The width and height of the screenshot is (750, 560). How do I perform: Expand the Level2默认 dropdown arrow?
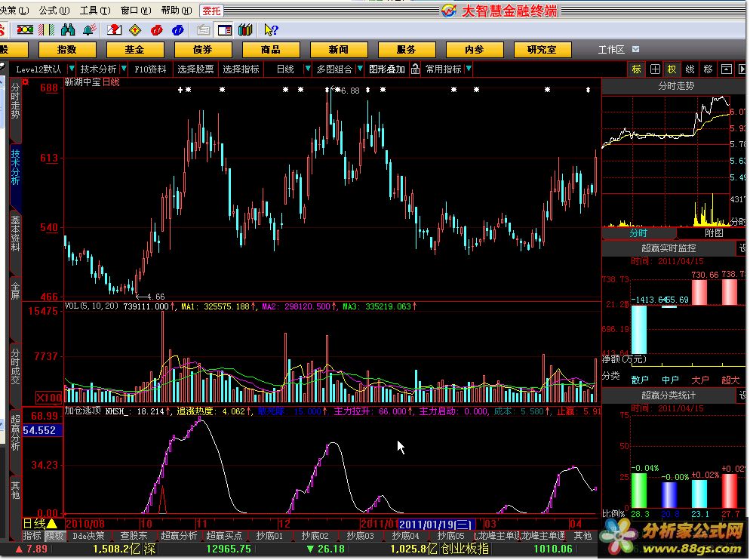pyautogui.click(x=72, y=69)
